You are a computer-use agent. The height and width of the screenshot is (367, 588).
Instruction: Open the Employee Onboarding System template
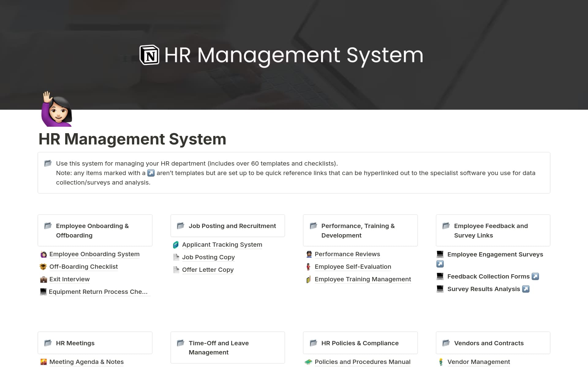point(94,254)
